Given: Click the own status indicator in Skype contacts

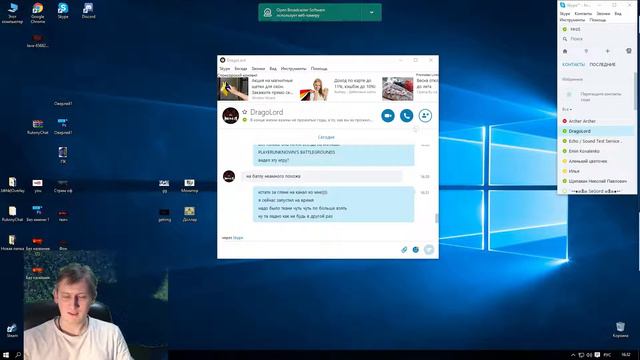Looking at the screenshot, I should 565,29.
